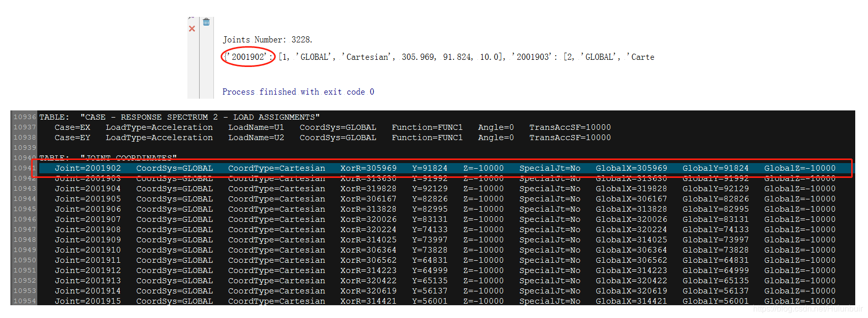Click 'Process finished with exit code 0'
868x318 pixels.
click(x=298, y=92)
